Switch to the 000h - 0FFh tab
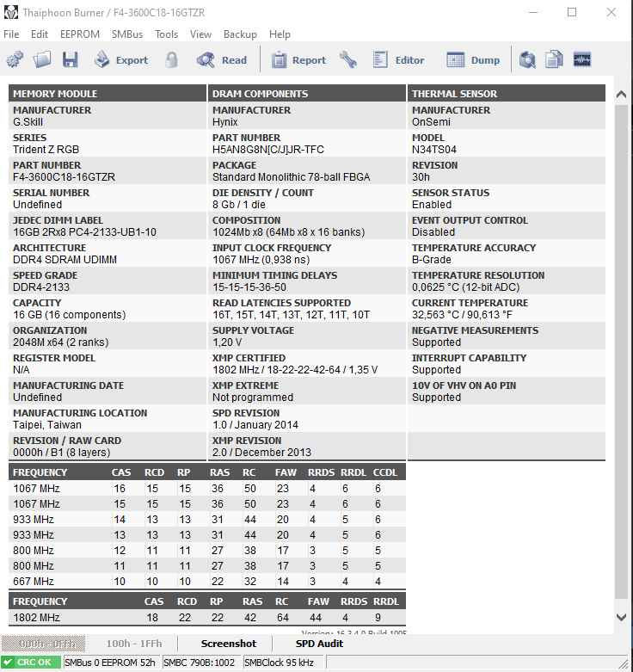The width and height of the screenshot is (633, 672). point(43,644)
